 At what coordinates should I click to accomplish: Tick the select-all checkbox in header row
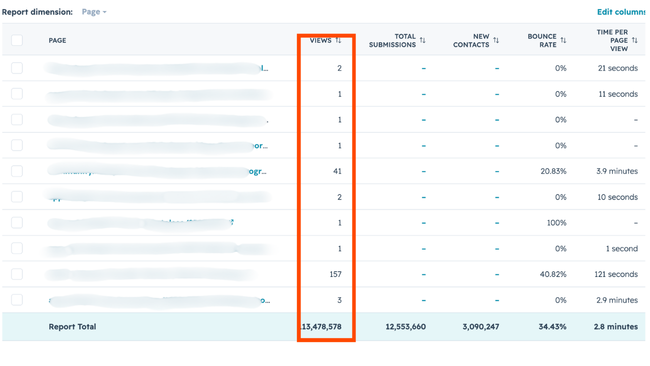pyautogui.click(x=17, y=40)
